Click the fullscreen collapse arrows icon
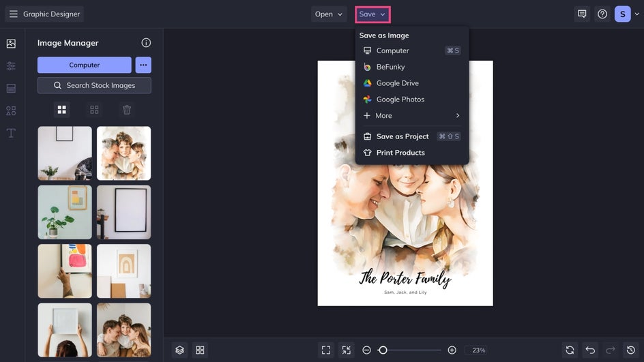 pyautogui.click(x=347, y=350)
